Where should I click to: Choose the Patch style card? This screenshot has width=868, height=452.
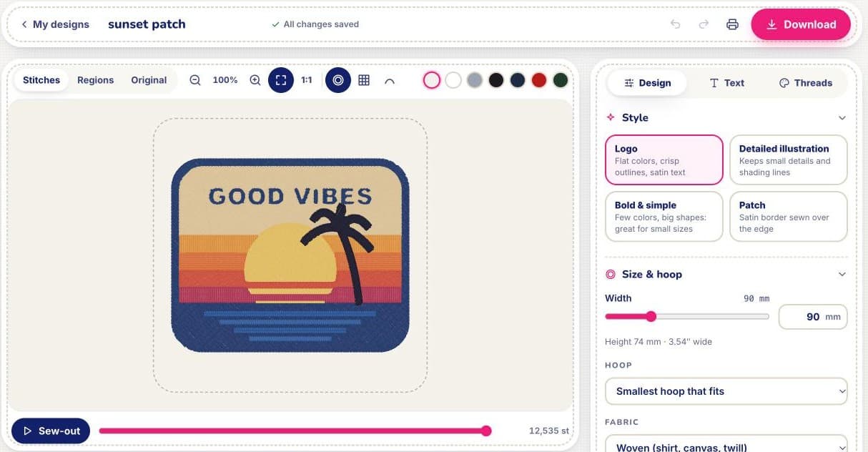789,216
